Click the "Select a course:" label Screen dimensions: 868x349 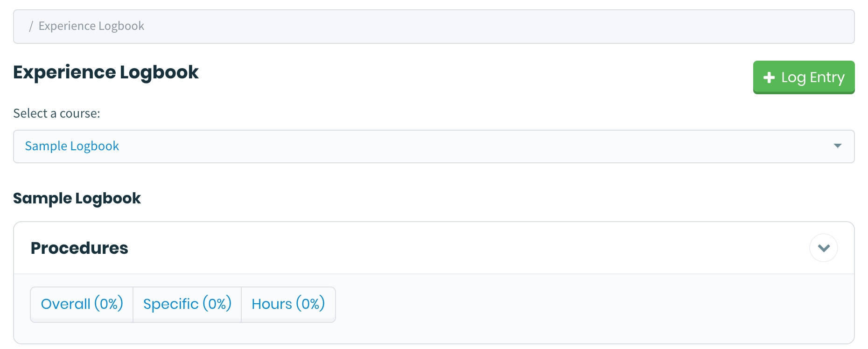point(56,113)
